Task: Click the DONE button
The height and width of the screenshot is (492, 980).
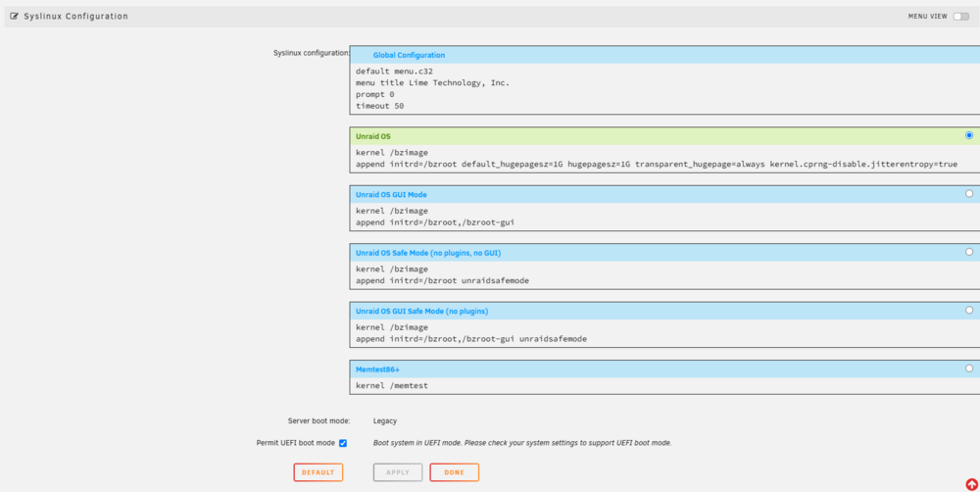Action: pos(455,472)
